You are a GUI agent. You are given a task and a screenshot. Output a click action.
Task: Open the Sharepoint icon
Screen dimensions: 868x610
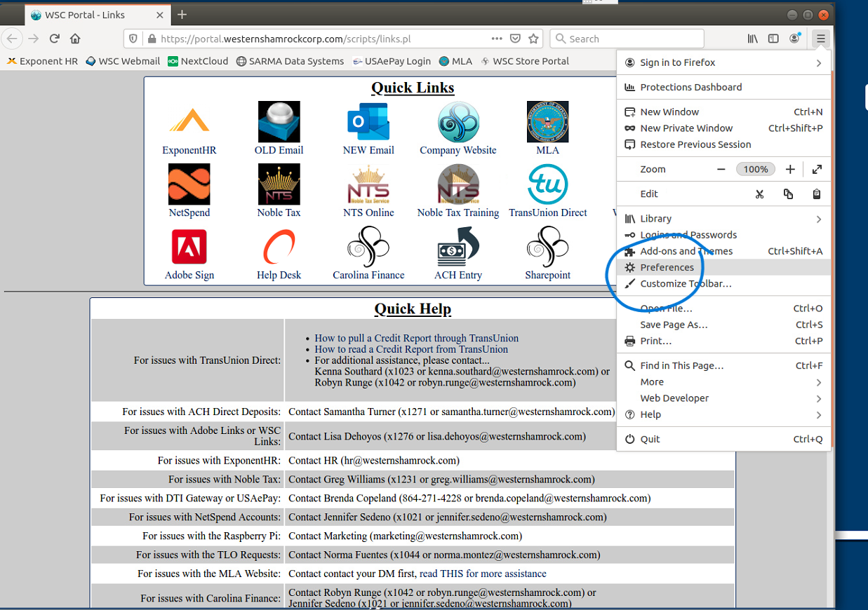coord(548,247)
